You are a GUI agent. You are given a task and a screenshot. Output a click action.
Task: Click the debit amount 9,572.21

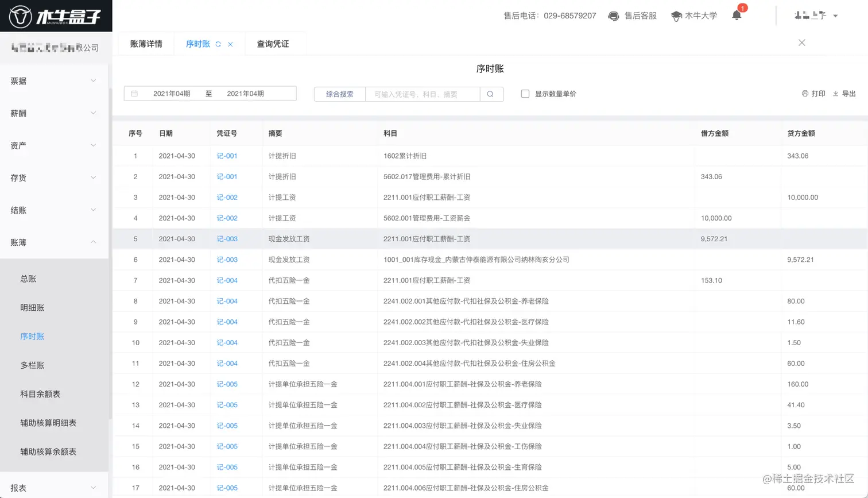714,238
